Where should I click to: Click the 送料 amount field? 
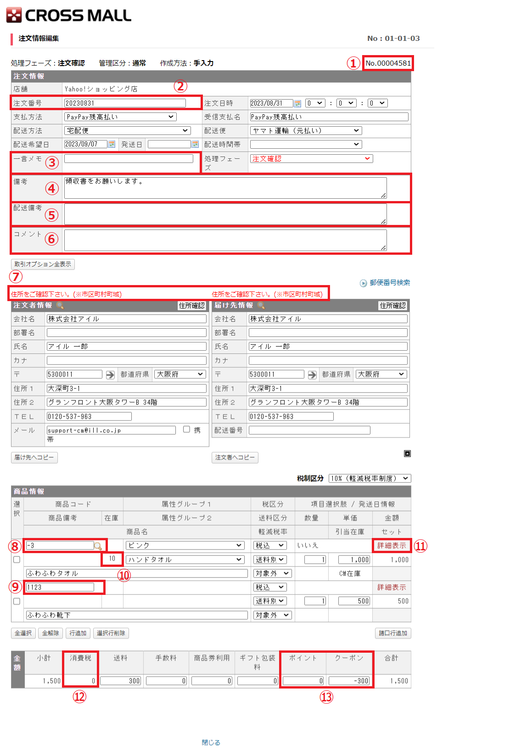pos(120,681)
